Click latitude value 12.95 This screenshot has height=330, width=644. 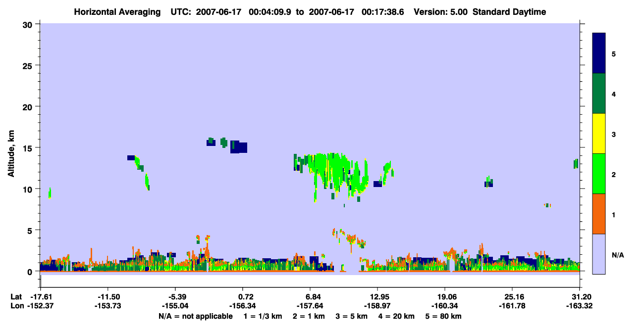click(380, 297)
